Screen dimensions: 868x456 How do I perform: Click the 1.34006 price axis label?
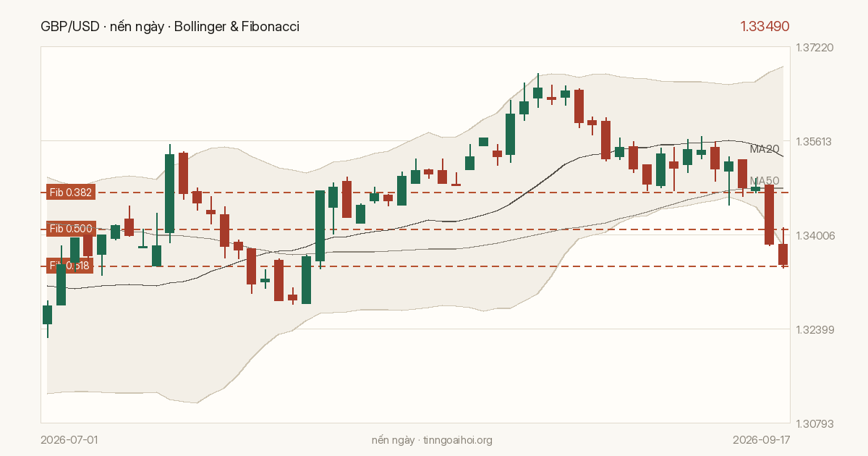(815, 235)
